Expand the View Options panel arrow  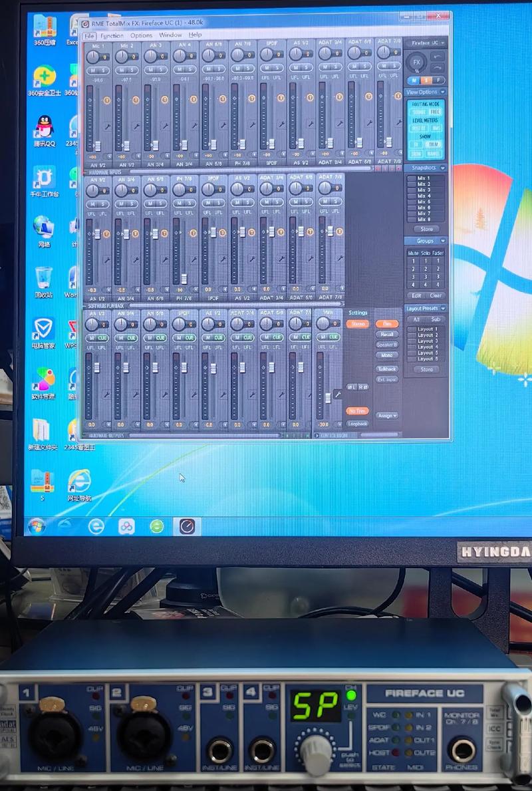point(442,92)
